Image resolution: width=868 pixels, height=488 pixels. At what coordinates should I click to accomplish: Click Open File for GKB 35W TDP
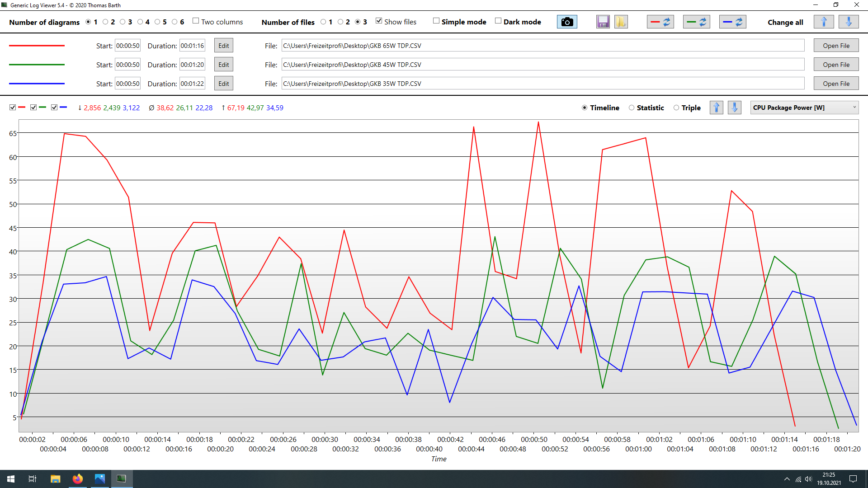click(x=836, y=84)
